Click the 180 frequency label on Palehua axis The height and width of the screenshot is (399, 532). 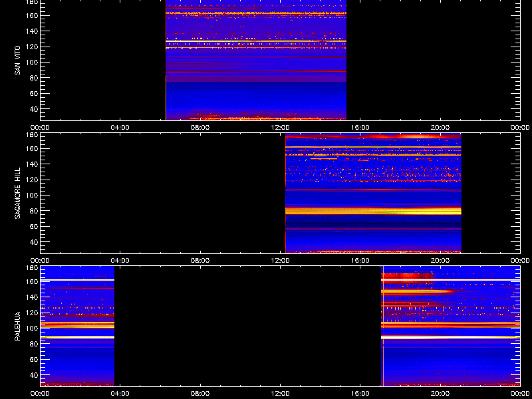pyautogui.click(x=32, y=268)
